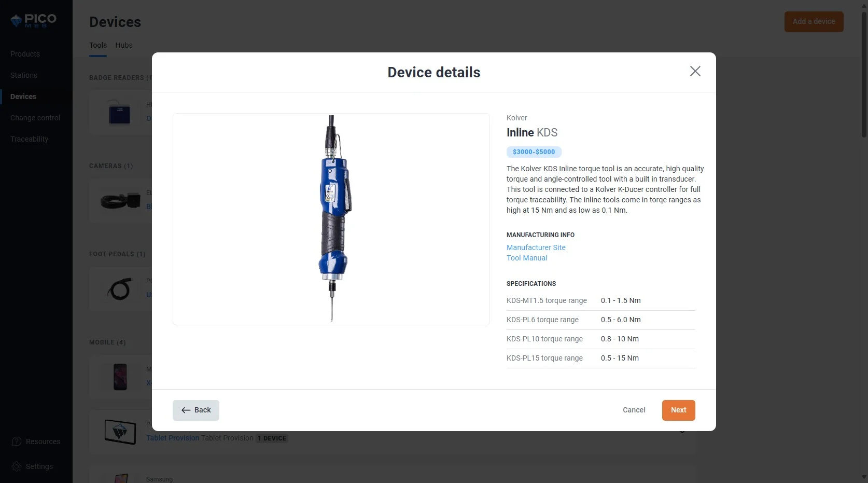Open the Manufacturer Site link
This screenshot has width=868, height=483.
tap(536, 247)
